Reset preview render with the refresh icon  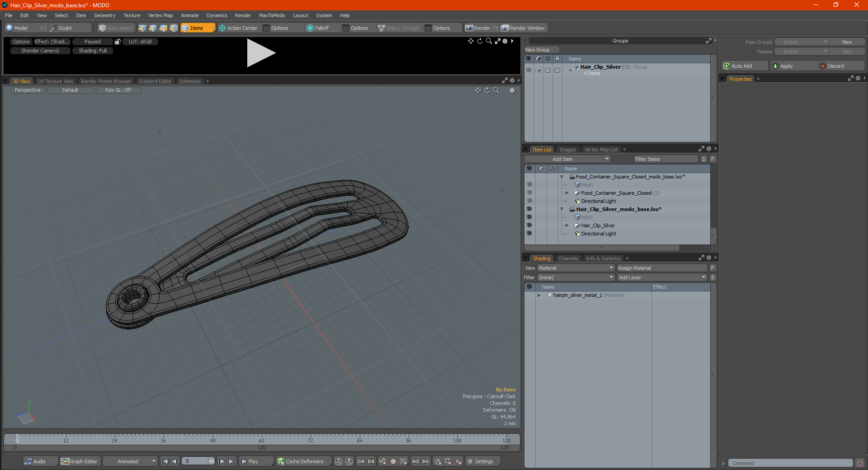(480, 41)
